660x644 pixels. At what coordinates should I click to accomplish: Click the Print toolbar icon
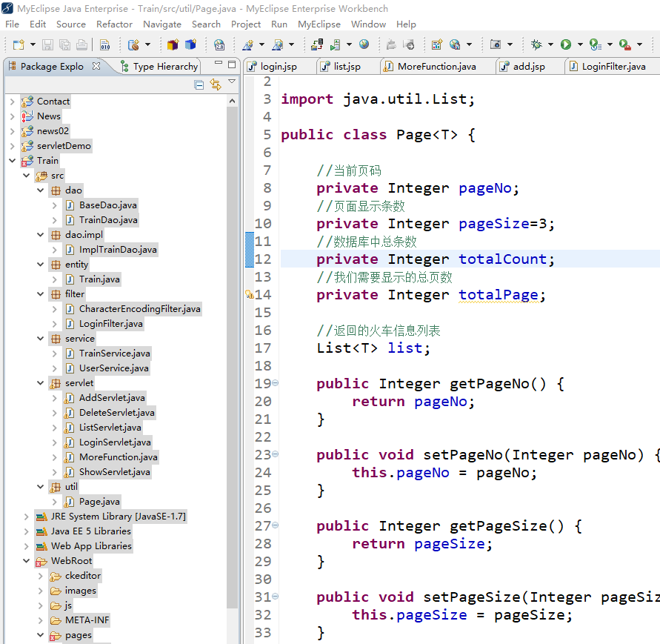82,44
